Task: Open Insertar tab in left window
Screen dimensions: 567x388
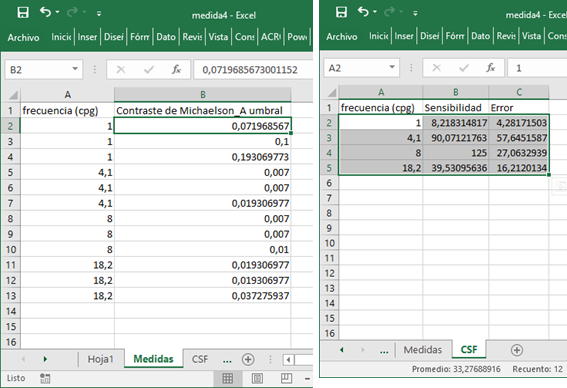Action: pos(87,37)
